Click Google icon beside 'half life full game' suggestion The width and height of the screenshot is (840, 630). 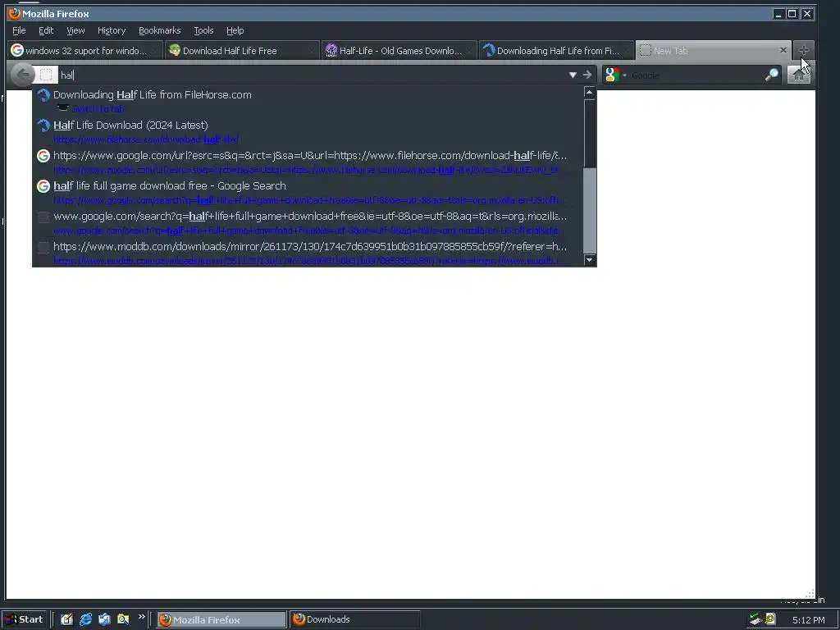tap(43, 186)
